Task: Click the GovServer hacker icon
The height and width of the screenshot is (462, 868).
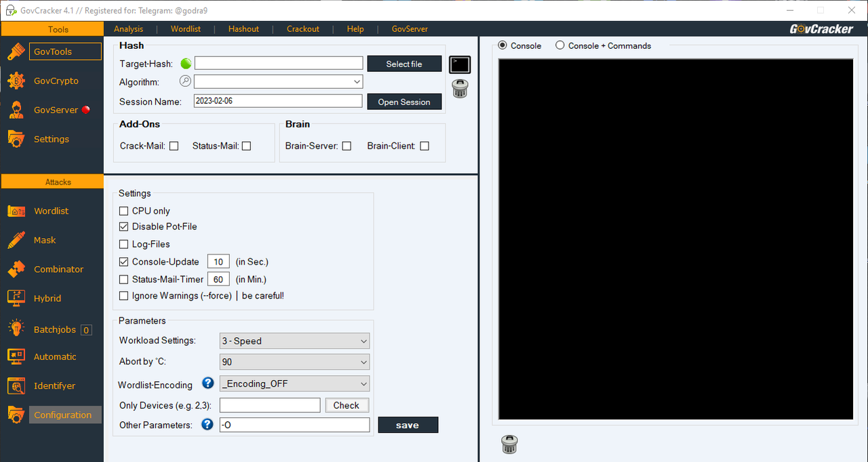Action: click(x=16, y=110)
